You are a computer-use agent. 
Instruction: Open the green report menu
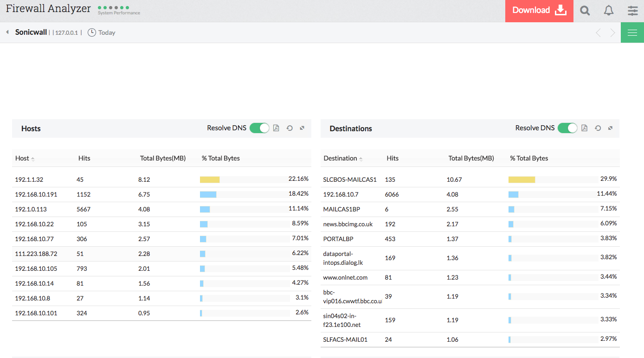coord(632,32)
